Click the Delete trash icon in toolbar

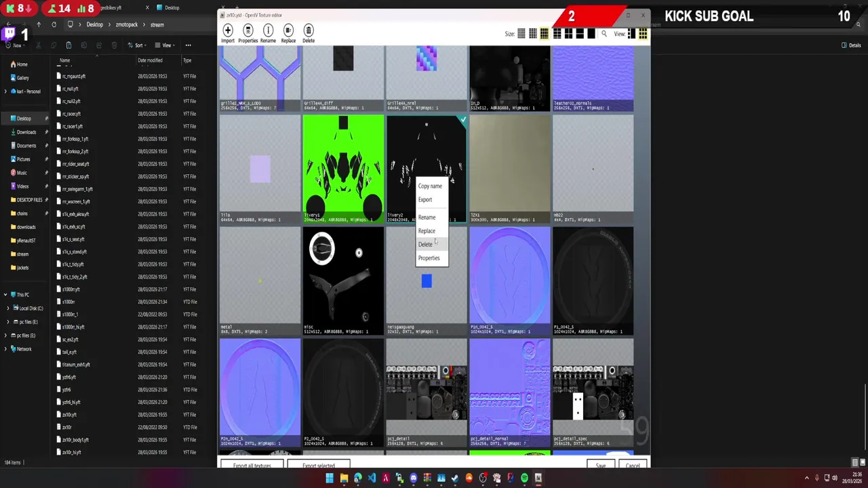[309, 33]
